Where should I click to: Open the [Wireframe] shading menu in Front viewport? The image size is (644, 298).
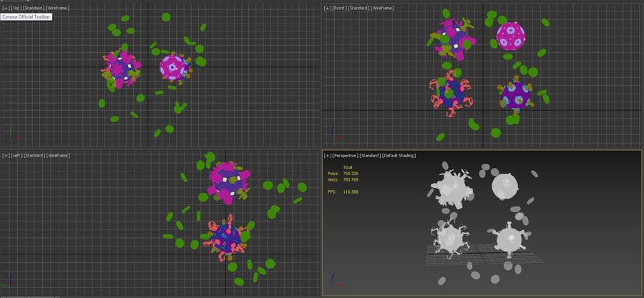[x=384, y=8]
